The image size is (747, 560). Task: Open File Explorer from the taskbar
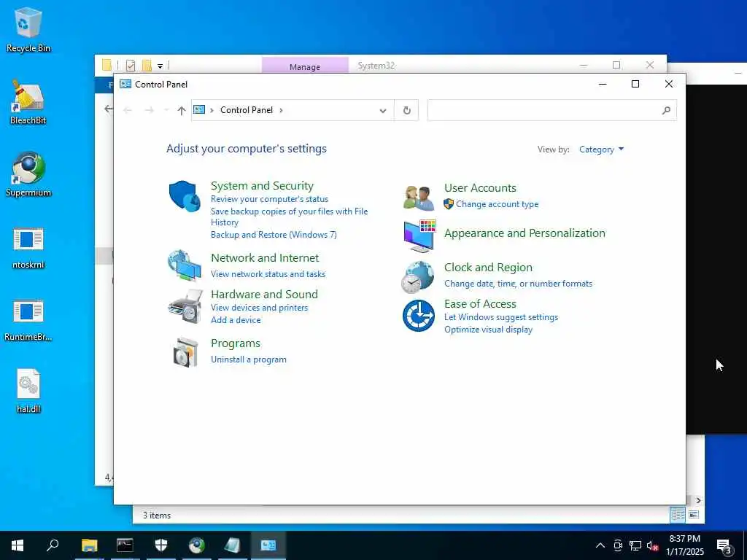point(89,545)
